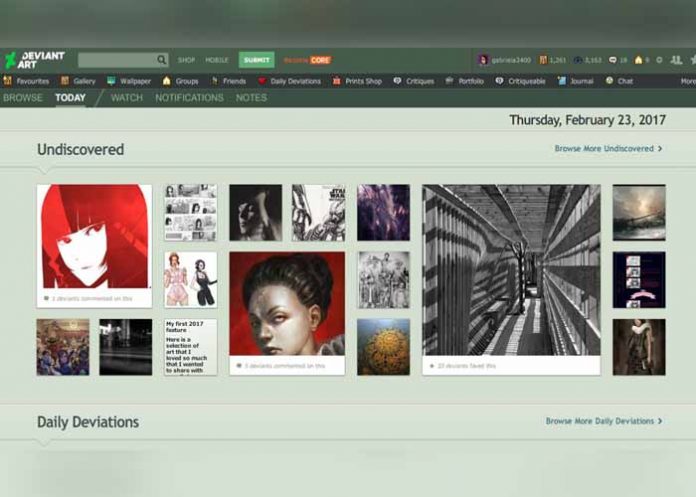The height and width of the screenshot is (497, 696).
Task: Click the search magnifier icon
Action: 161,60
